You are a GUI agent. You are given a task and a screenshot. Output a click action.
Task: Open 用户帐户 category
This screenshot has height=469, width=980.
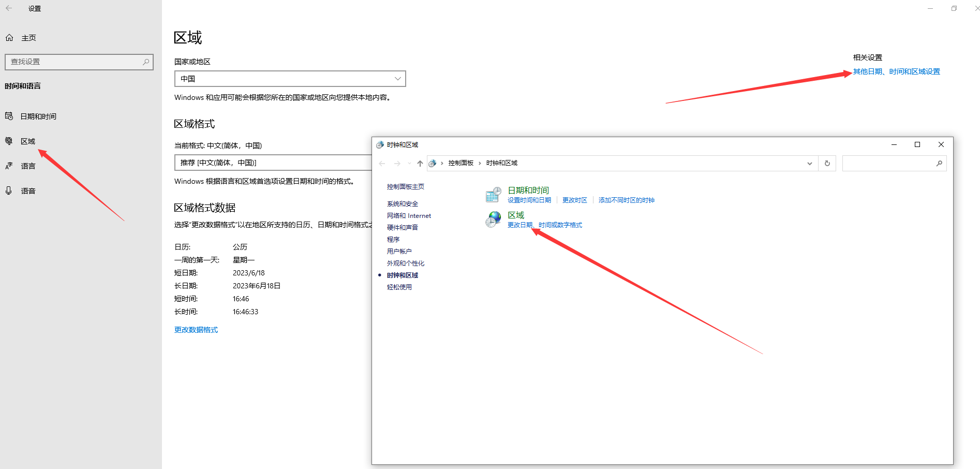(x=399, y=252)
